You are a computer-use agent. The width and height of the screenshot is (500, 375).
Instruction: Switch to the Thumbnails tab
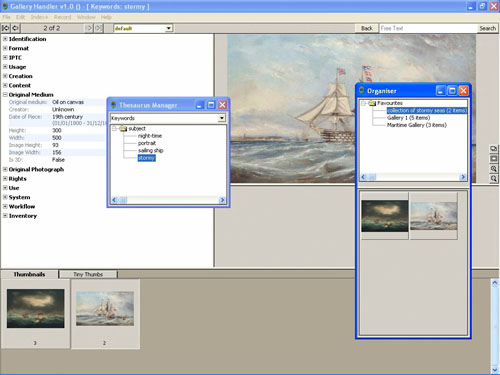click(x=29, y=274)
